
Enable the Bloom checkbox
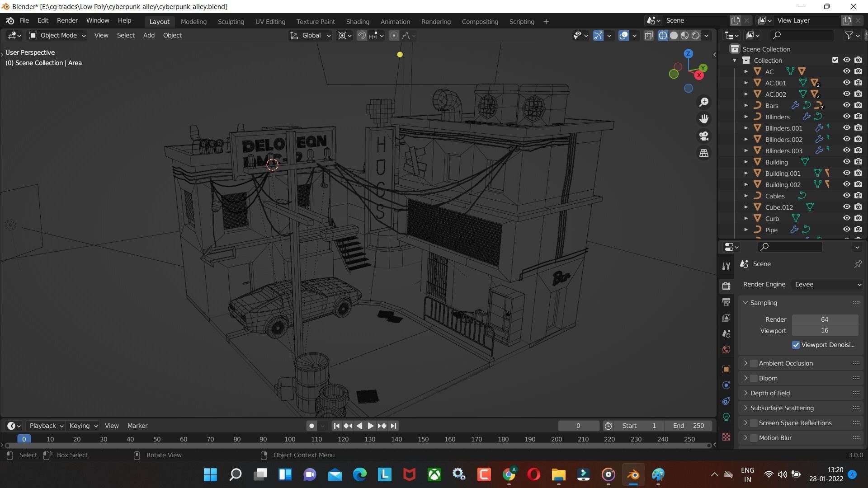click(x=754, y=378)
